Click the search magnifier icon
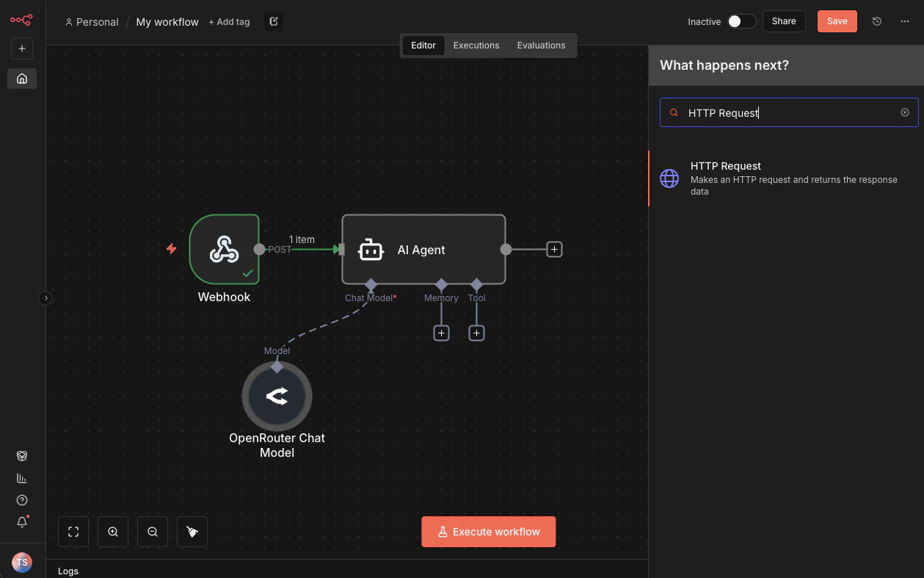The width and height of the screenshot is (924, 578). point(674,113)
